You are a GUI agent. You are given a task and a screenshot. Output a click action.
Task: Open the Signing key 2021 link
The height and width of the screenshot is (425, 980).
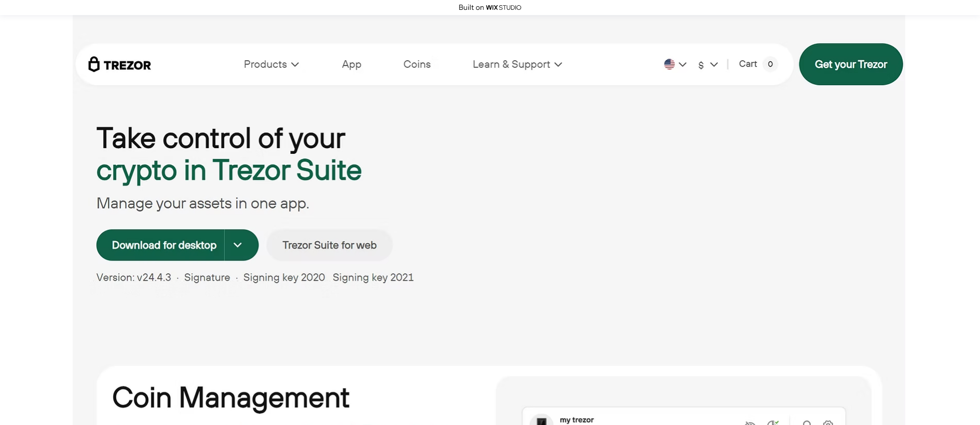373,277
